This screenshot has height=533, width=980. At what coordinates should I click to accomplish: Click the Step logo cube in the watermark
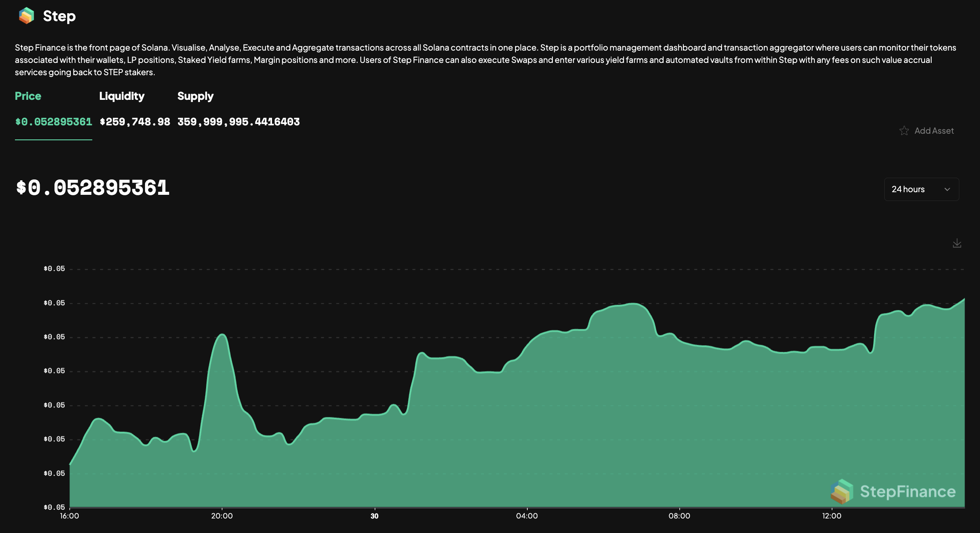[841, 492]
